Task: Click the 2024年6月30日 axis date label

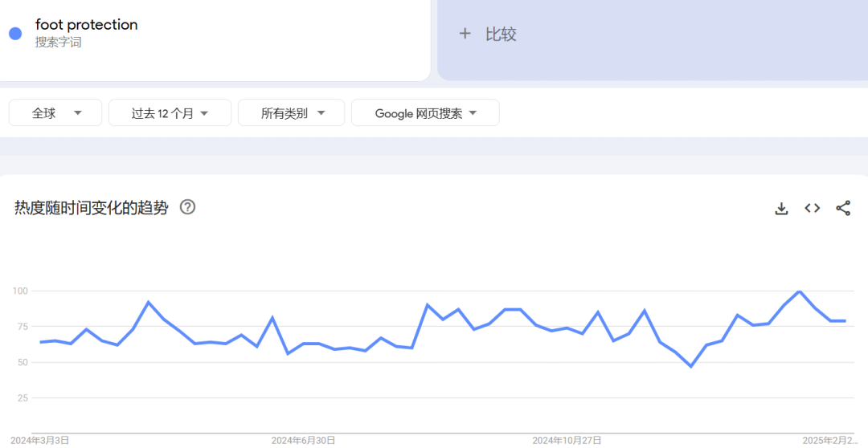Action: click(303, 440)
